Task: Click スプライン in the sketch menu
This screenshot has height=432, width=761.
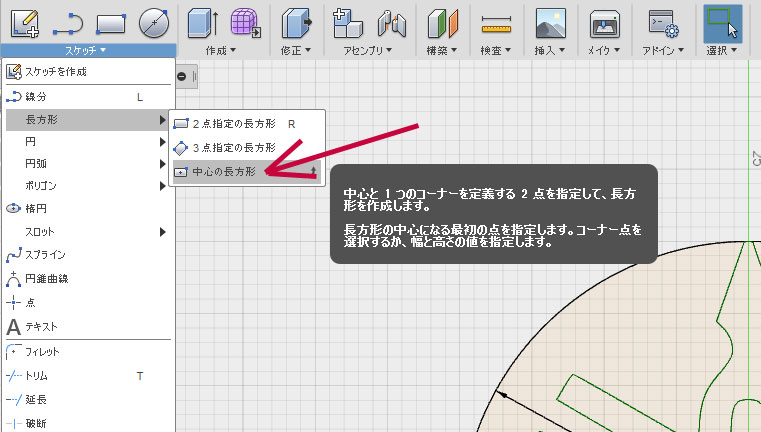Action: click(46, 255)
